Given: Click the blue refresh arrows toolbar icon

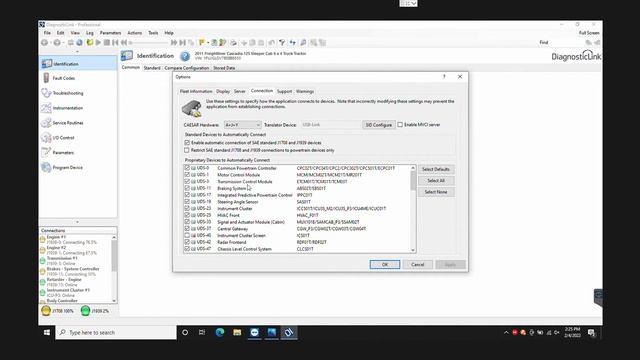Looking at the screenshot, I should [292, 42].
